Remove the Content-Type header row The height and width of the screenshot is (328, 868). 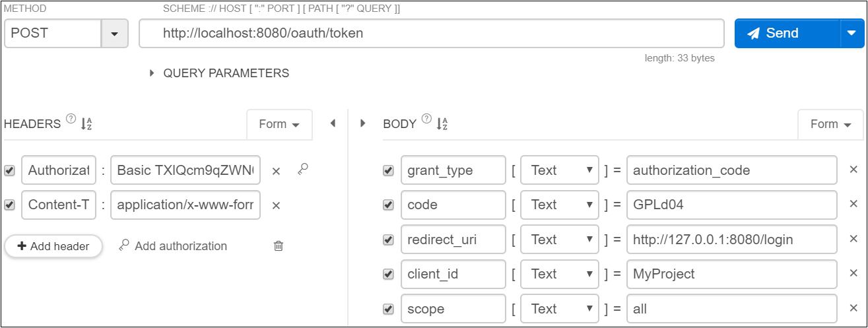277,205
